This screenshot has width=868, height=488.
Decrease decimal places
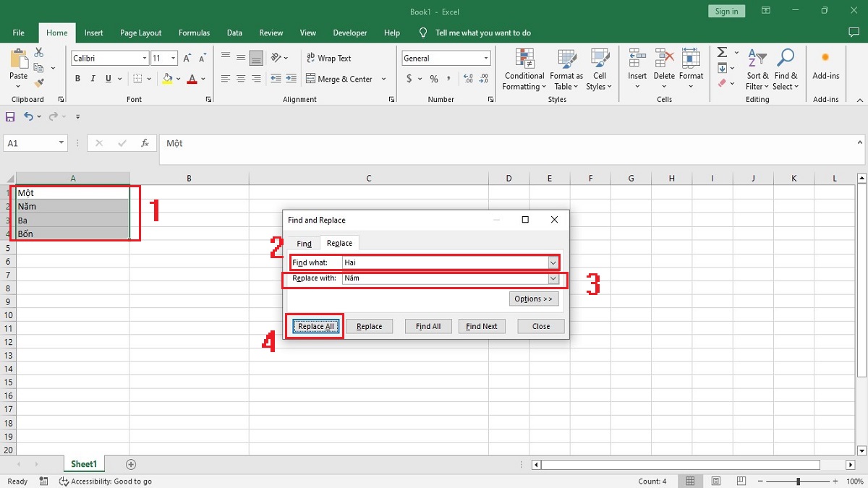483,79
